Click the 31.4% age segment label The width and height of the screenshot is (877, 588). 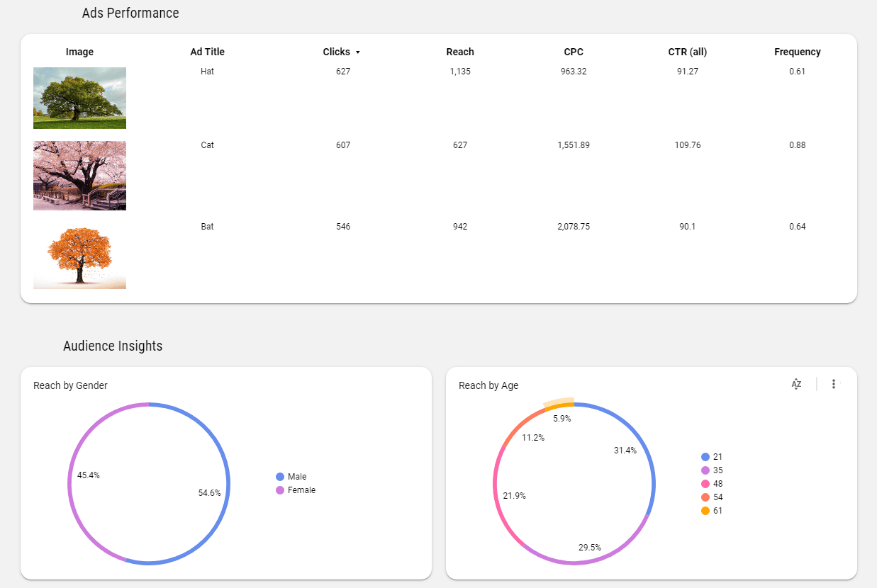point(625,451)
